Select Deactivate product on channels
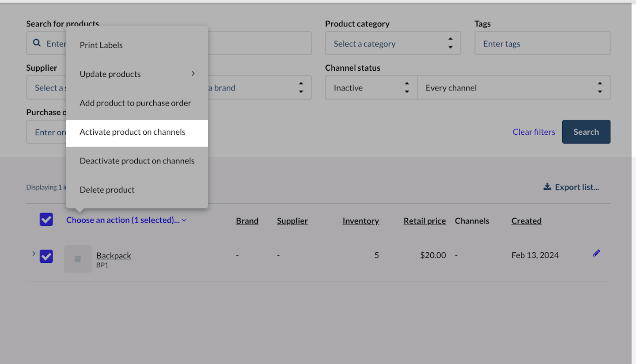Image resolution: width=636 pixels, height=364 pixels. tap(137, 161)
